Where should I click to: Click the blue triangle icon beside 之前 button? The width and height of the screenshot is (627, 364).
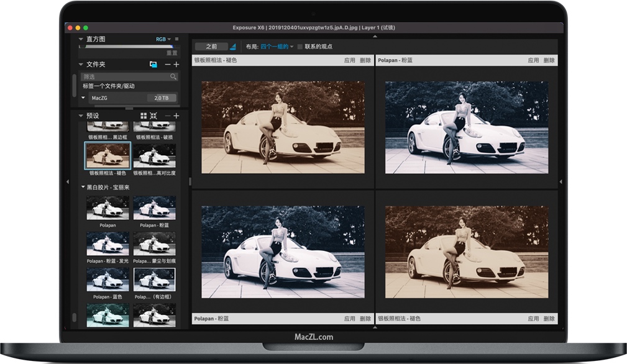point(233,47)
